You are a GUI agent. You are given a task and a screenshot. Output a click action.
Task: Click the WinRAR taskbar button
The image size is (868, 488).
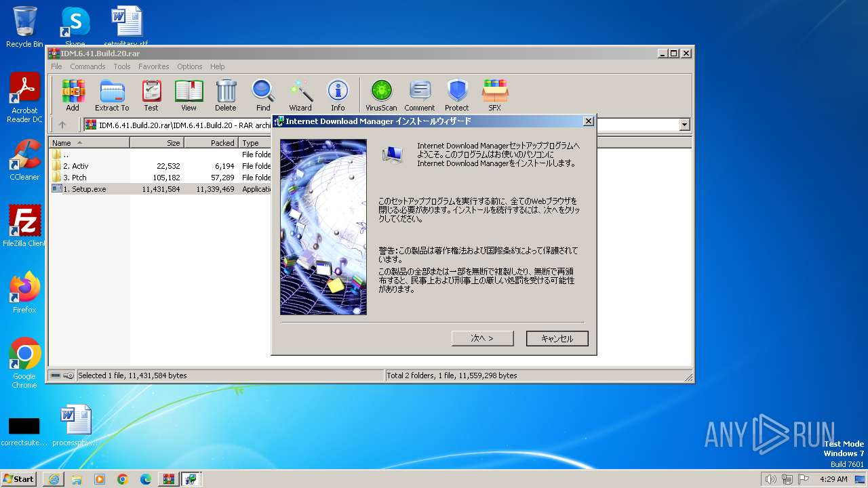pyautogui.click(x=168, y=479)
